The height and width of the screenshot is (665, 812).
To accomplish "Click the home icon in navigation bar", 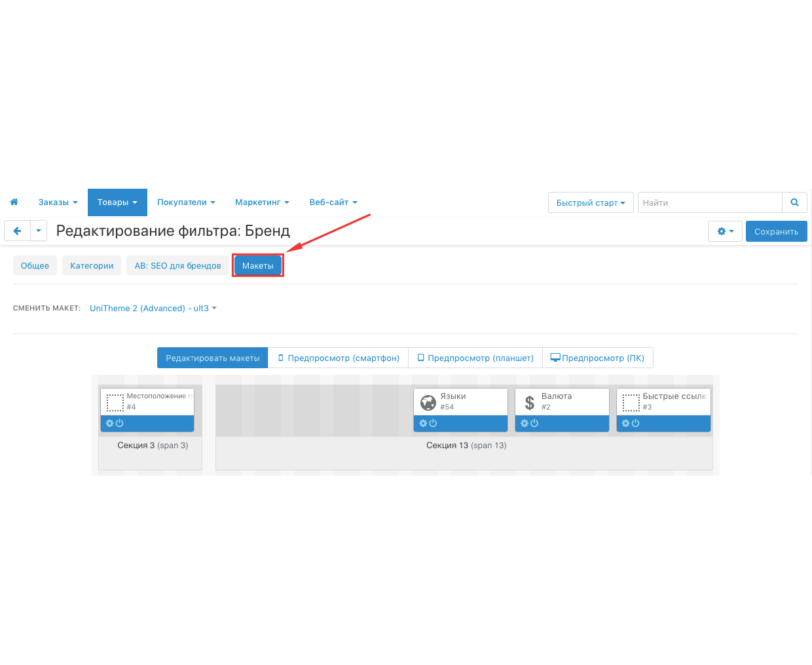I will point(14,202).
